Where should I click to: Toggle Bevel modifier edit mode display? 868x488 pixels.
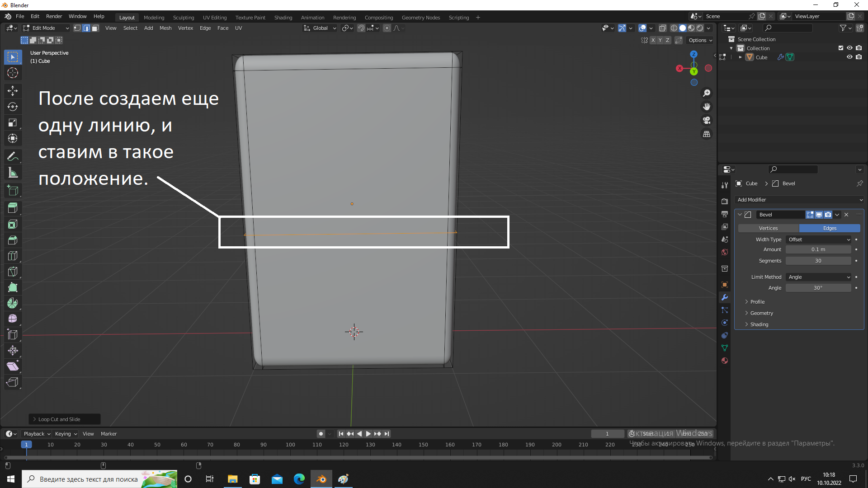point(810,215)
